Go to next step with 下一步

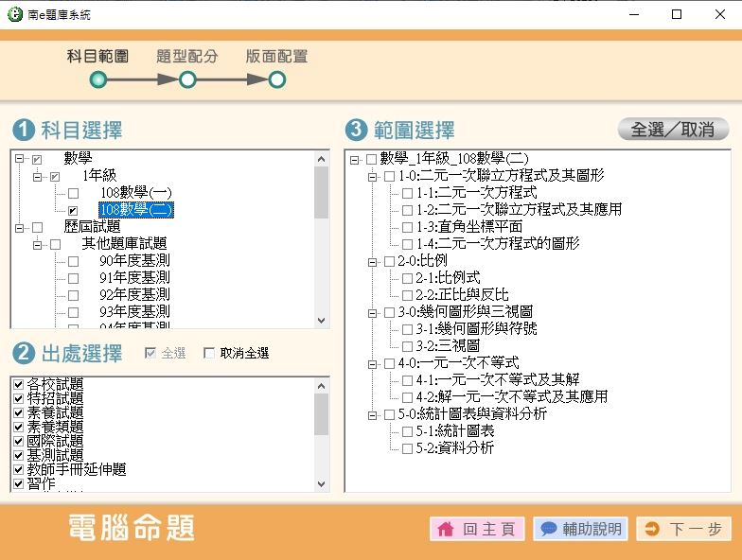click(683, 530)
